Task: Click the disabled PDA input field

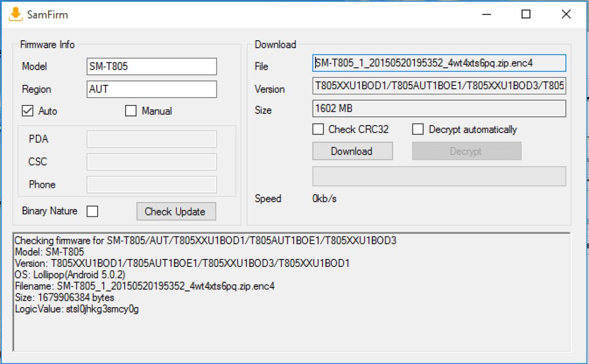Action: click(x=151, y=139)
